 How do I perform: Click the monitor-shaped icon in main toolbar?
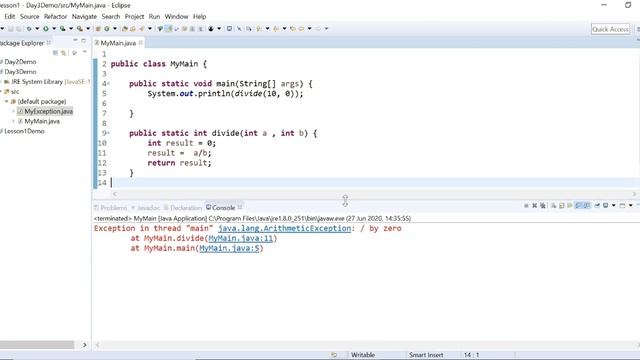coord(229,29)
